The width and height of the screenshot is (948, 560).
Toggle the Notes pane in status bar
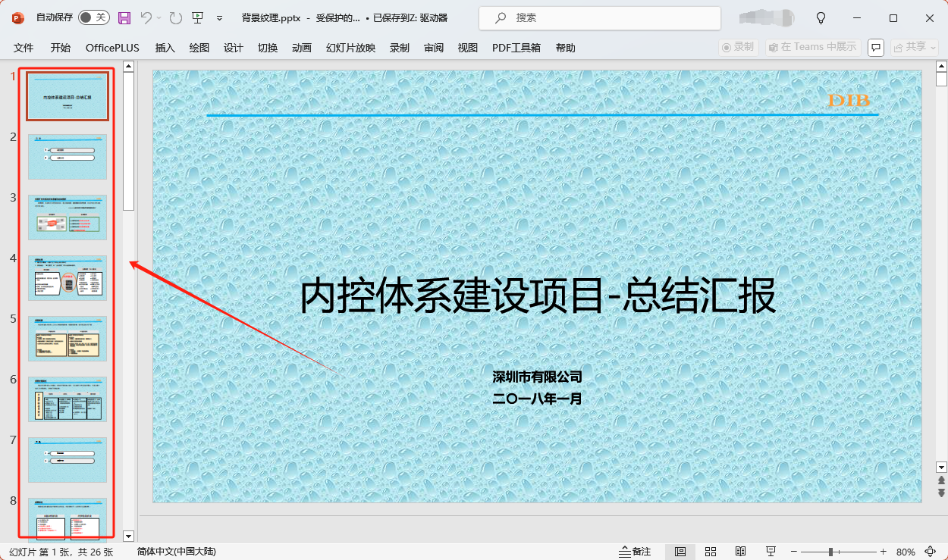635,552
